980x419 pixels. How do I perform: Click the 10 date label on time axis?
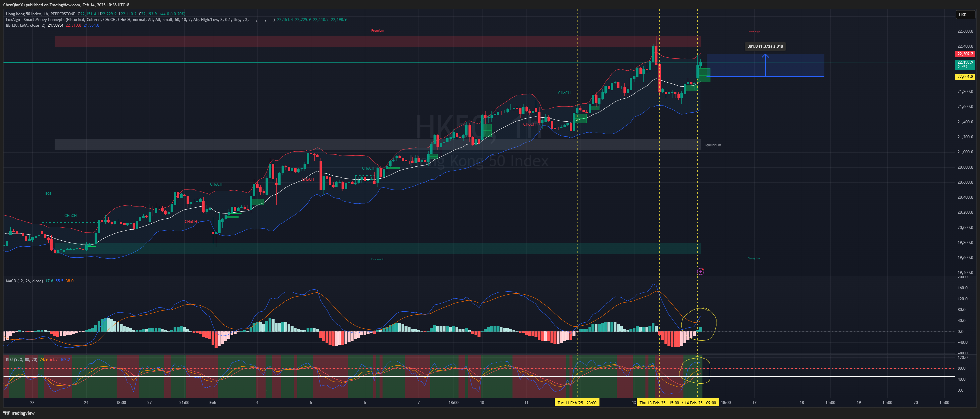point(482,402)
